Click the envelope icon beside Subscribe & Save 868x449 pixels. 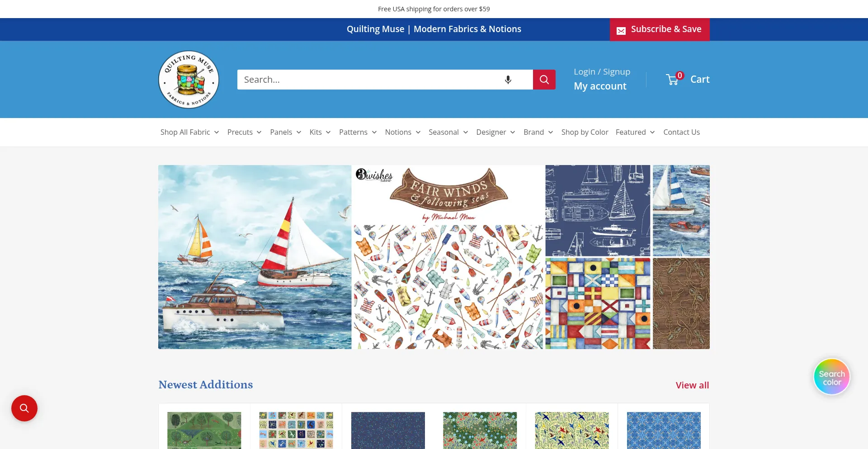tap(621, 30)
